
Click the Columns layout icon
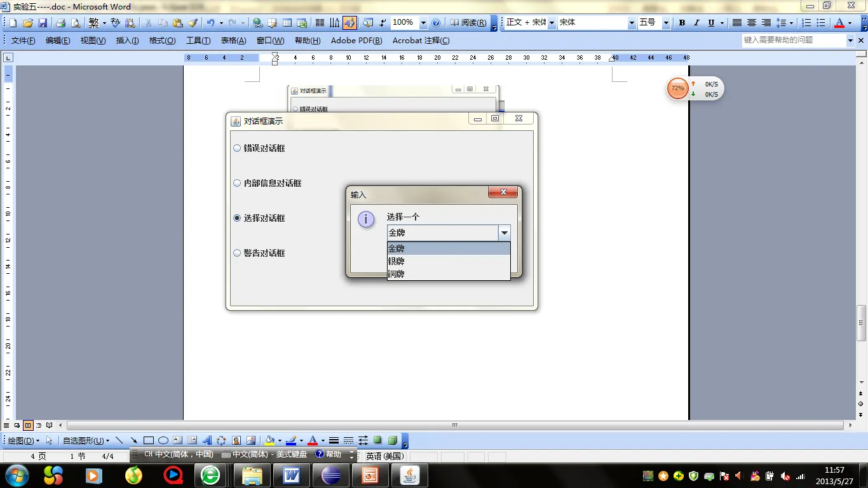[x=320, y=23]
